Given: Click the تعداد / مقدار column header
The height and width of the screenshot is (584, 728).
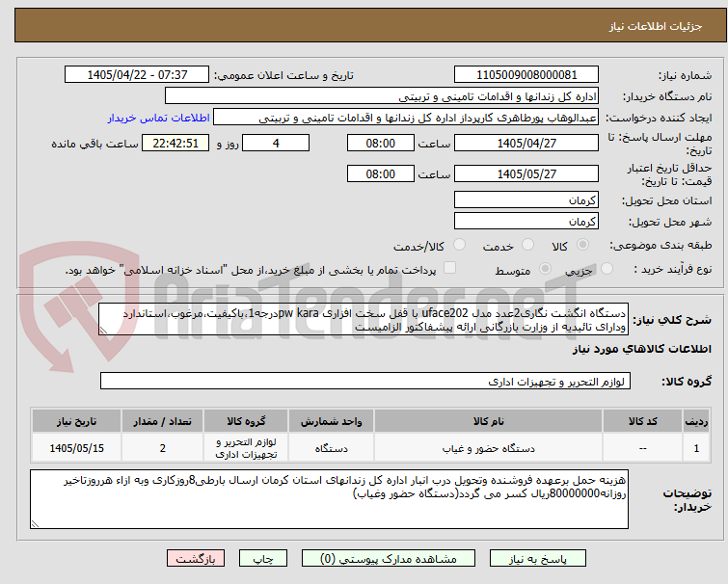Looking at the screenshot, I should pyautogui.click(x=162, y=421).
